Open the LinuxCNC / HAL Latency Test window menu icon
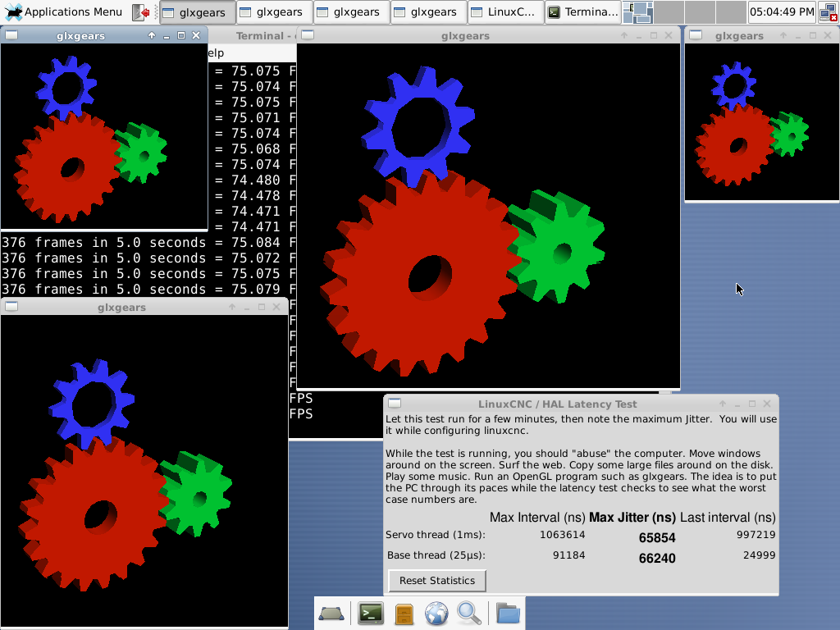Image resolution: width=840 pixels, height=630 pixels. 395,404
